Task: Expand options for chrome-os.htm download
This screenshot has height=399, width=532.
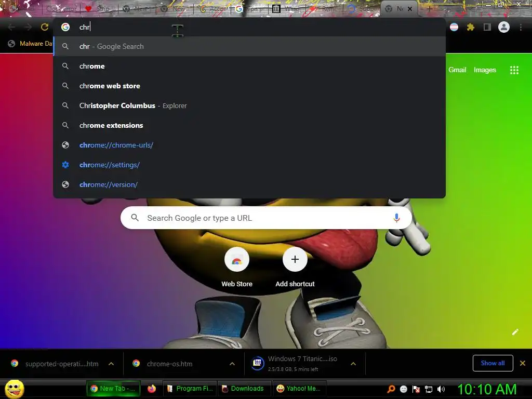Action: (x=232, y=364)
